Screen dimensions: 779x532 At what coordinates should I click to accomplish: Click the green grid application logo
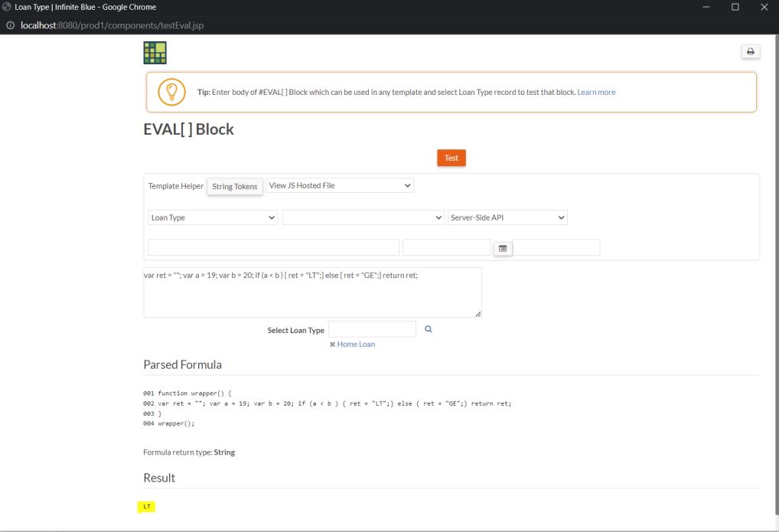click(x=155, y=53)
